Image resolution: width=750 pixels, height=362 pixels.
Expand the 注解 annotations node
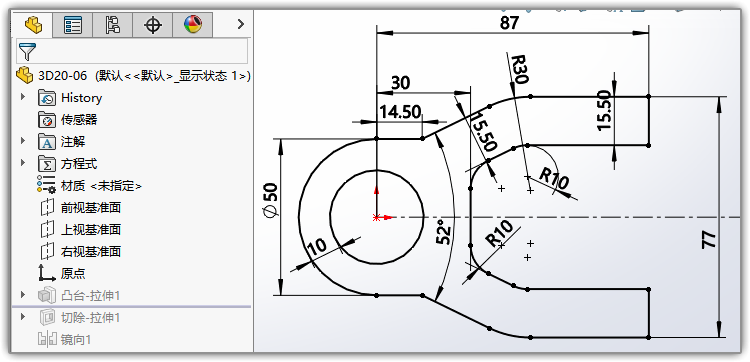(x=22, y=141)
